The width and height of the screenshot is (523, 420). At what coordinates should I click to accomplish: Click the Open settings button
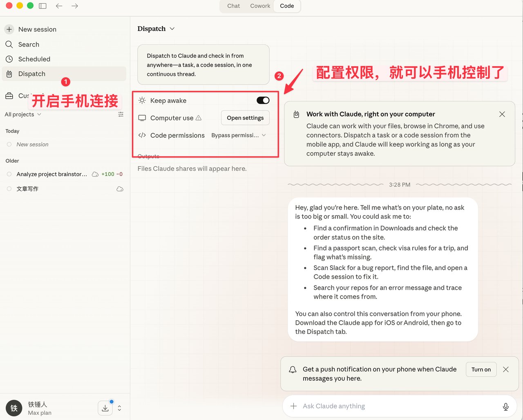(245, 118)
